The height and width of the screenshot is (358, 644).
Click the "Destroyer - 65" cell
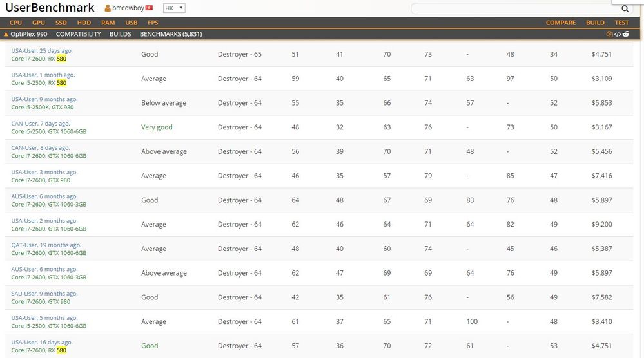[239, 54]
